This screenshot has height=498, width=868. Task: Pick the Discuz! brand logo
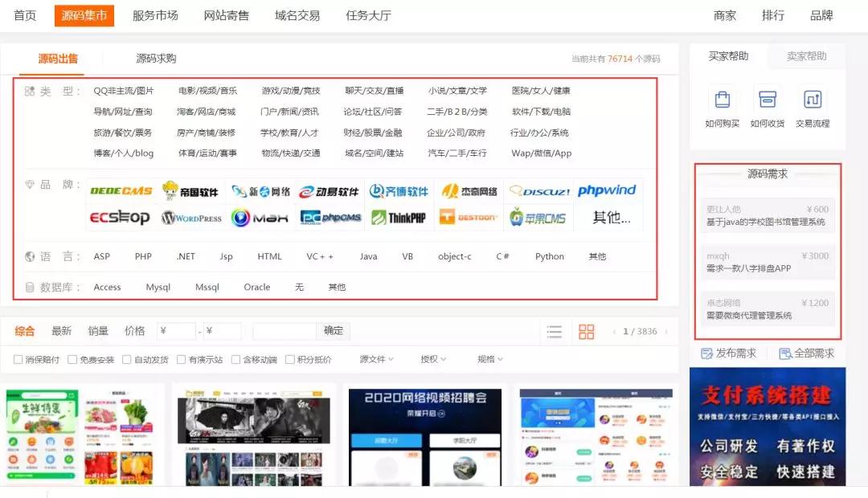pyautogui.click(x=540, y=191)
